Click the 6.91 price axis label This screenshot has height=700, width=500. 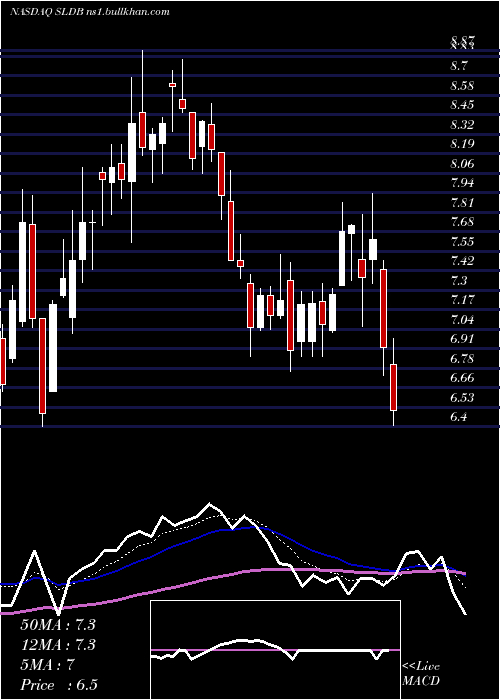(x=462, y=338)
